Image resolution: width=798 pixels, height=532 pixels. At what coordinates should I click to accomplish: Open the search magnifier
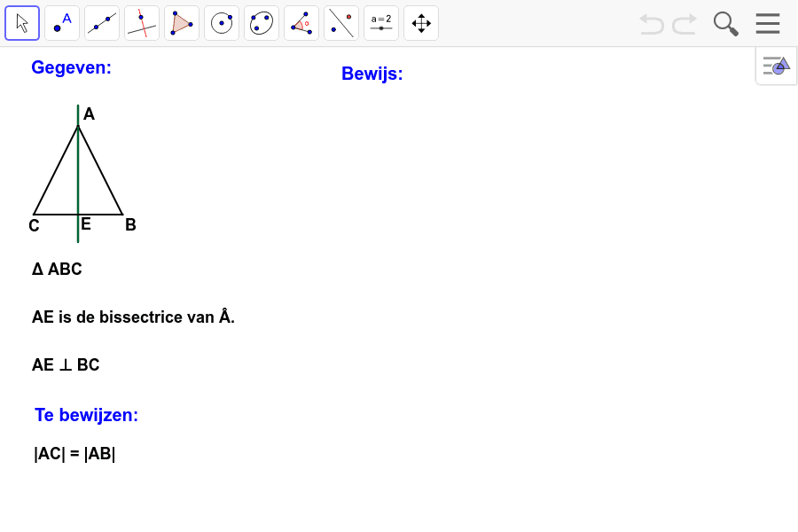pos(725,24)
